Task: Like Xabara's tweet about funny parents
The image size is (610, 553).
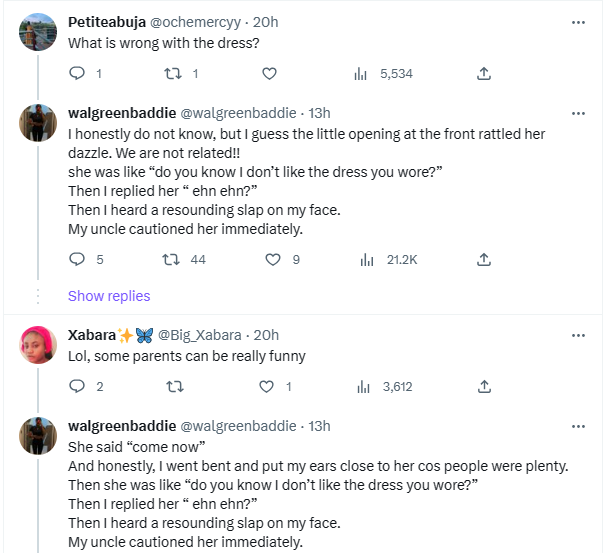Action: point(272,386)
